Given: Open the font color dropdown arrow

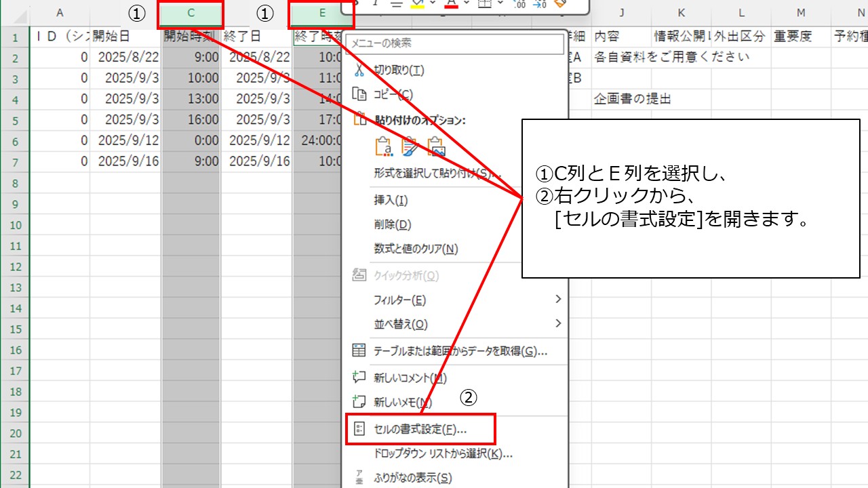Looking at the screenshot, I should tap(467, 3).
